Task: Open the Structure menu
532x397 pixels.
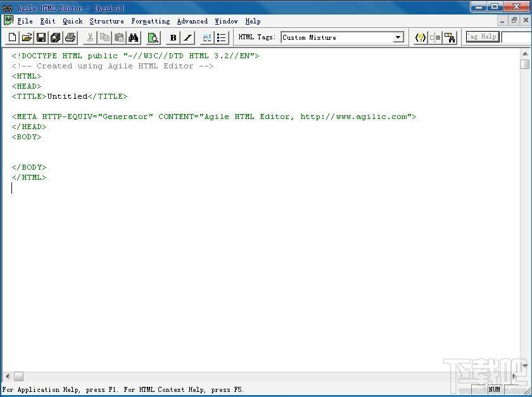Action: tap(106, 21)
